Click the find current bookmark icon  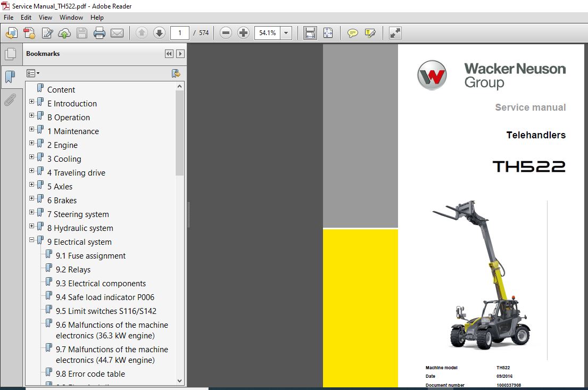coord(176,73)
